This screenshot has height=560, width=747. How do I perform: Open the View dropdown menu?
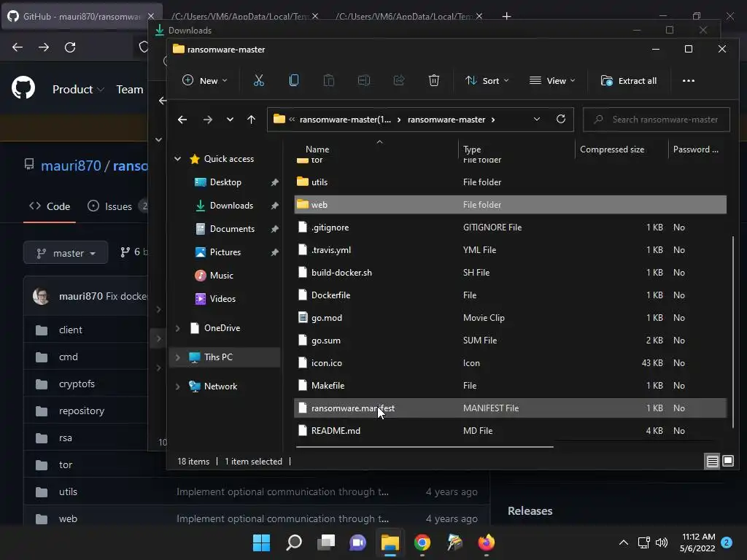[552, 80]
